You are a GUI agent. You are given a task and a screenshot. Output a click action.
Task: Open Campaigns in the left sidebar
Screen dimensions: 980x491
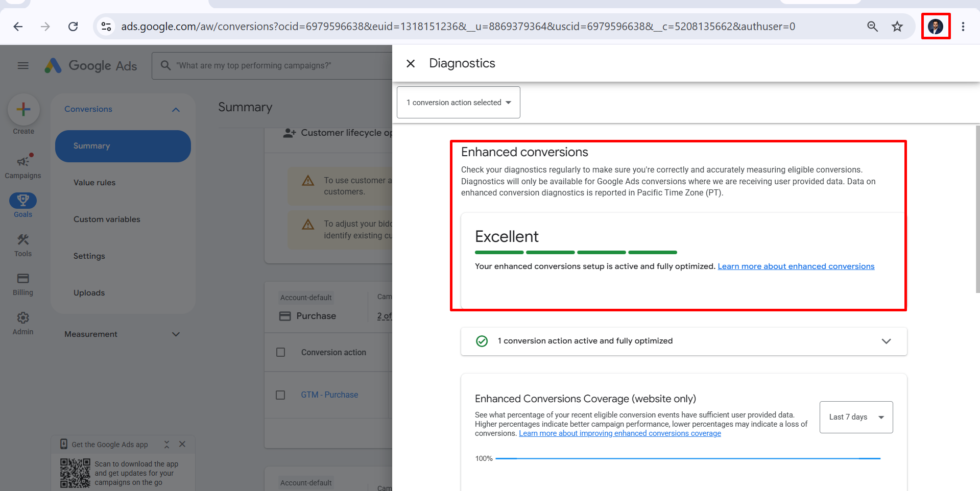pyautogui.click(x=23, y=167)
